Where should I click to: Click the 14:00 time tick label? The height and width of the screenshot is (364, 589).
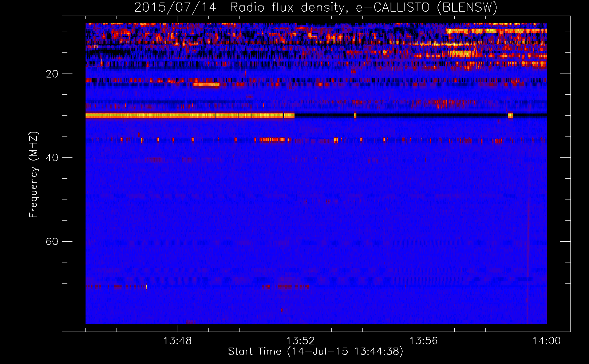546,341
